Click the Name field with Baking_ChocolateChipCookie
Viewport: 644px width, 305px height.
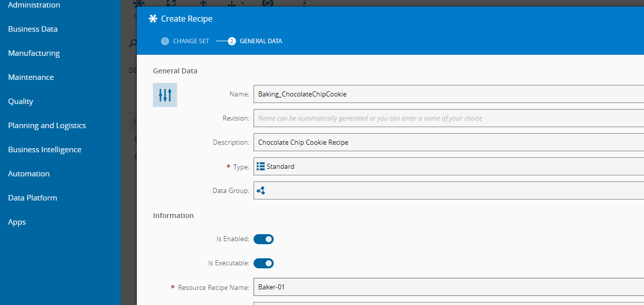448,94
